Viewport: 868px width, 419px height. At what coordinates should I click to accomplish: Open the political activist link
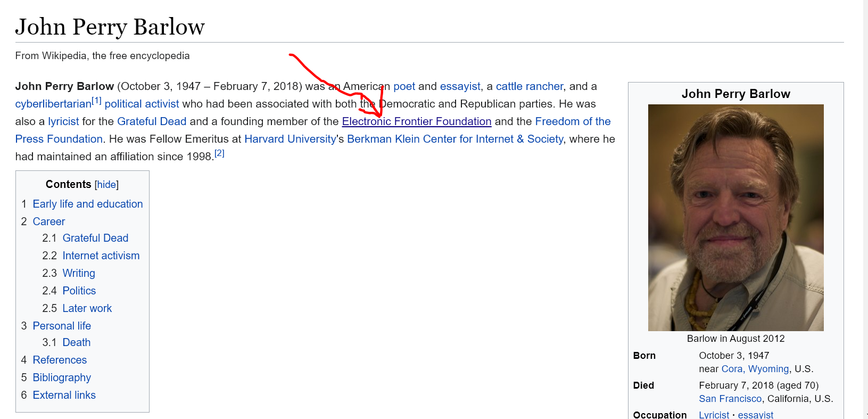coord(142,104)
